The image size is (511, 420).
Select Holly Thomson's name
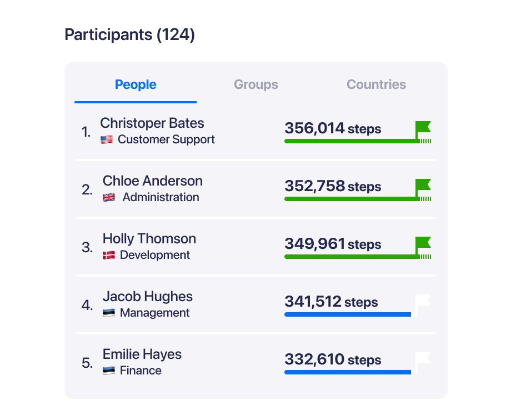149,239
